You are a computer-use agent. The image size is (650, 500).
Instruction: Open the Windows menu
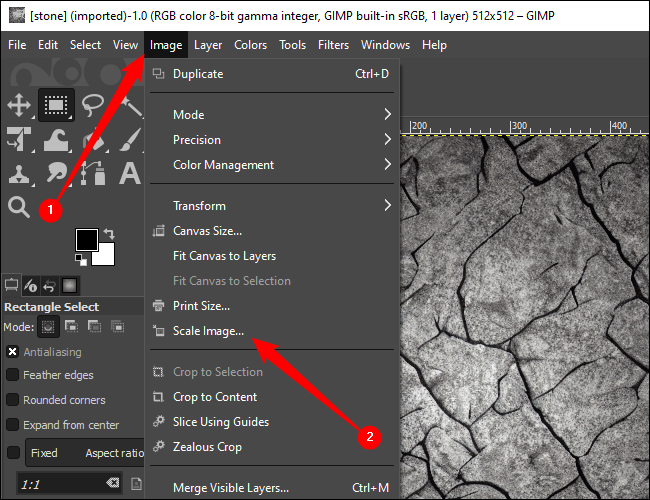pyautogui.click(x=386, y=45)
